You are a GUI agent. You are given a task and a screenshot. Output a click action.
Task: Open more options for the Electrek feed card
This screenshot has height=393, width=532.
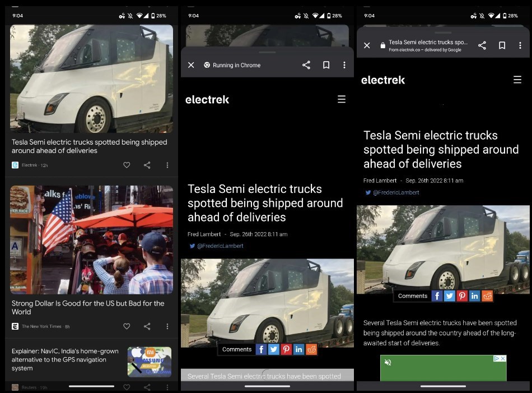167,165
